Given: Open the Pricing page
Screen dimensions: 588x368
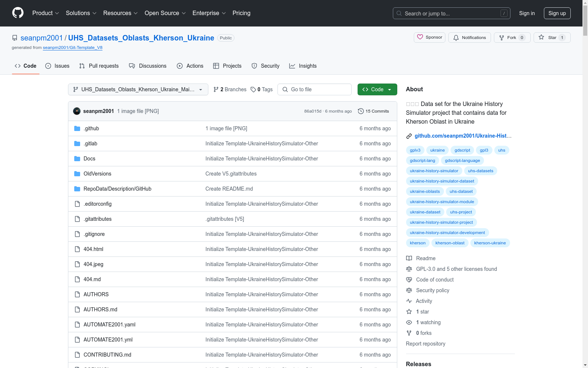Looking at the screenshot, I should (241, 13).
